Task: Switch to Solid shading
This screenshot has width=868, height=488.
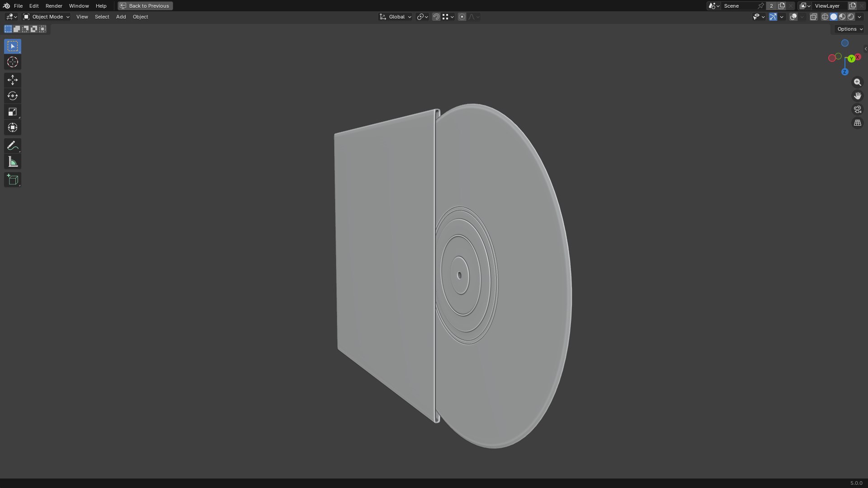Action: point(834,17)
